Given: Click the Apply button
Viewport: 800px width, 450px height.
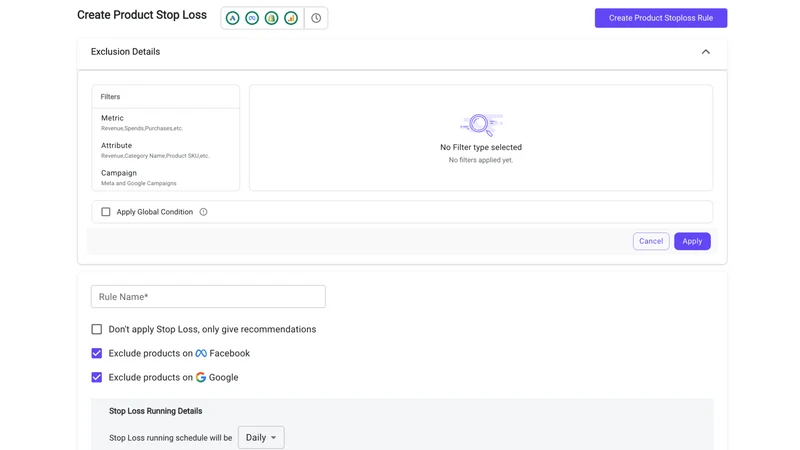Looking at the screenshot, I should click(692, 241).
